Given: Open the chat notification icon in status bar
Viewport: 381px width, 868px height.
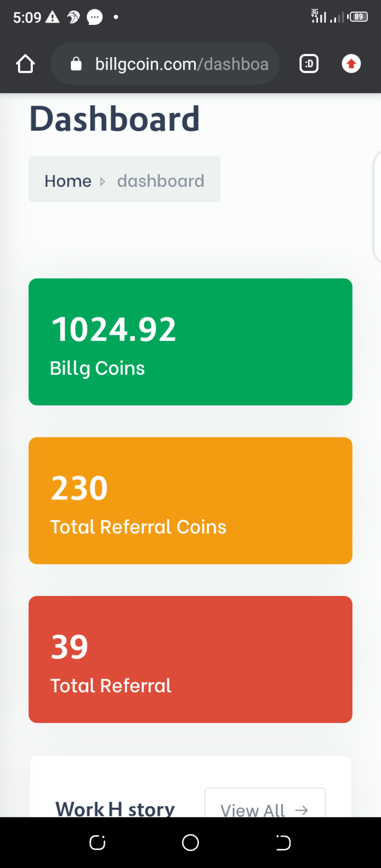Looking at the screenshot, I should pyautogui.click(x=95, y=17).
